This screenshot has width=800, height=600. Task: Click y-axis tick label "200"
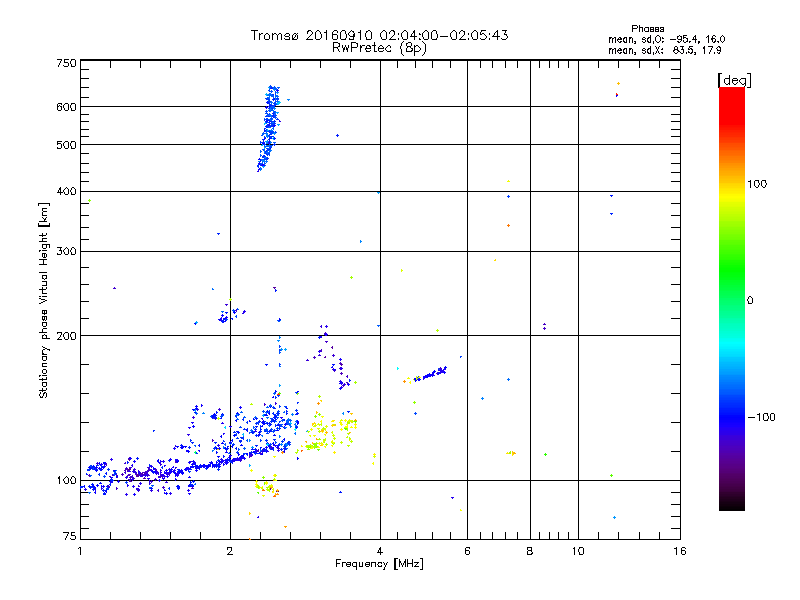tap(66, 336)
